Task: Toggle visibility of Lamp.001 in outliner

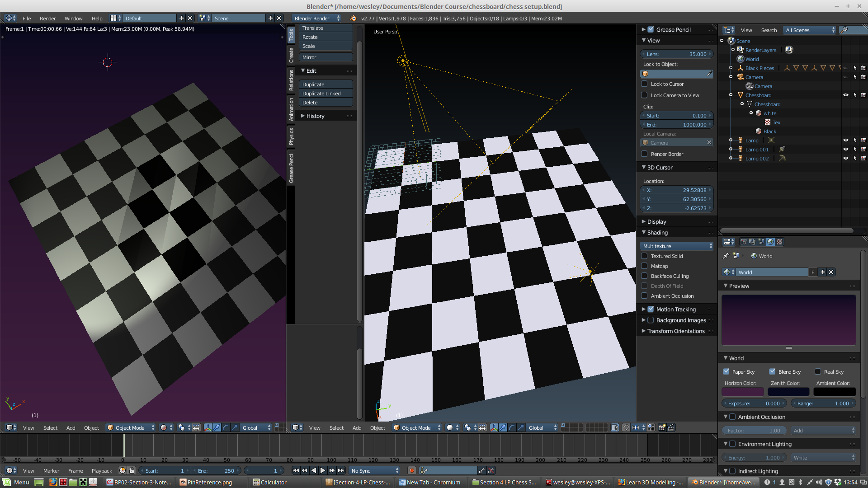Action: tap(845, 150)
